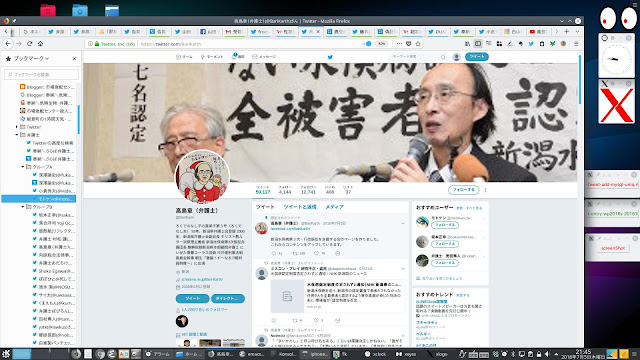Click the screenShot button in small window

[x=613, y=248]
